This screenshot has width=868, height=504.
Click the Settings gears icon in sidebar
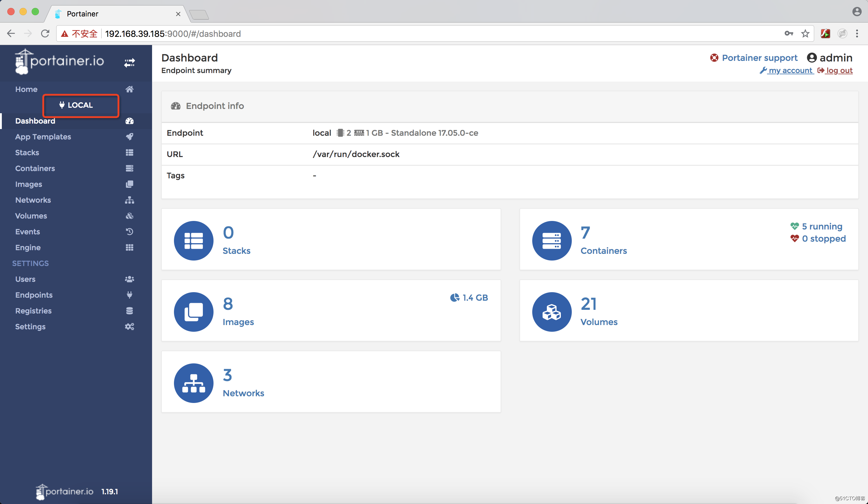pos(130,327)
